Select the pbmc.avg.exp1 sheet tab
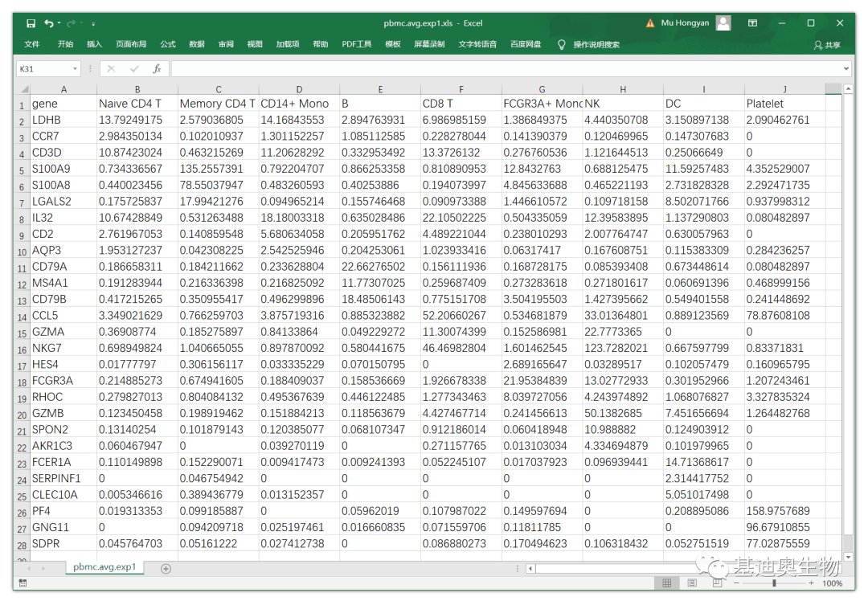The width and height of the screenshot is (868, 605). (104, 567)
